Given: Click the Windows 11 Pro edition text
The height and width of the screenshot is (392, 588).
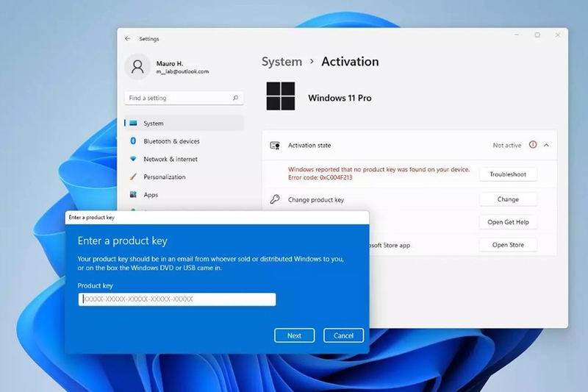Looking at the screenshot, I should tap(340, 98).
